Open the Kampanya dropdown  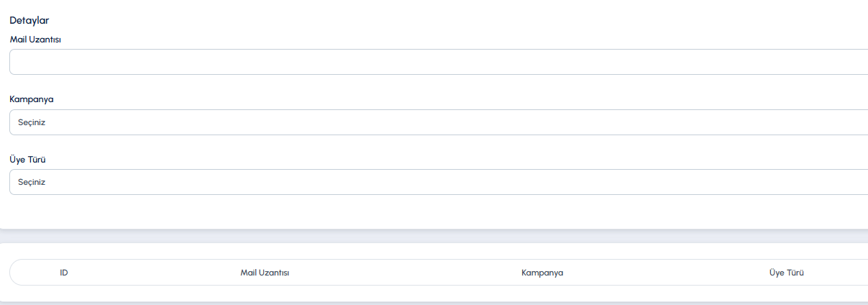pos(439,122)
